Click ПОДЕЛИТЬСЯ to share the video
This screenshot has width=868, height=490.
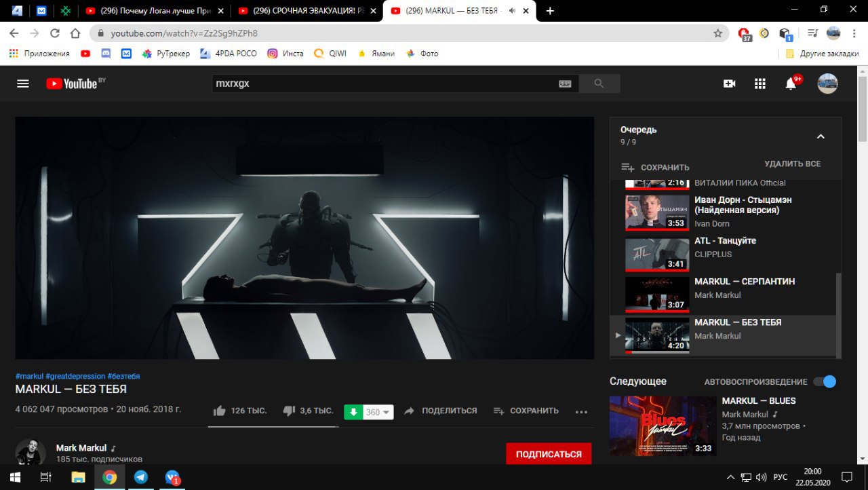point(441,411)
